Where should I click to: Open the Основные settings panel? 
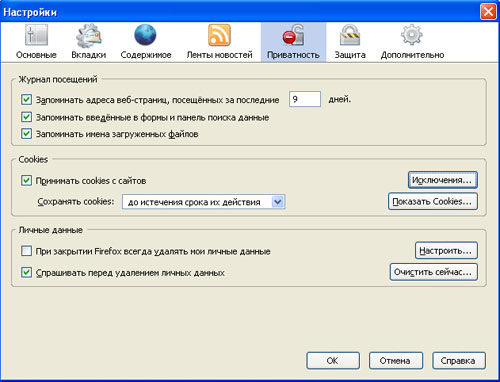pyautogui.click(x=36, y=42)
